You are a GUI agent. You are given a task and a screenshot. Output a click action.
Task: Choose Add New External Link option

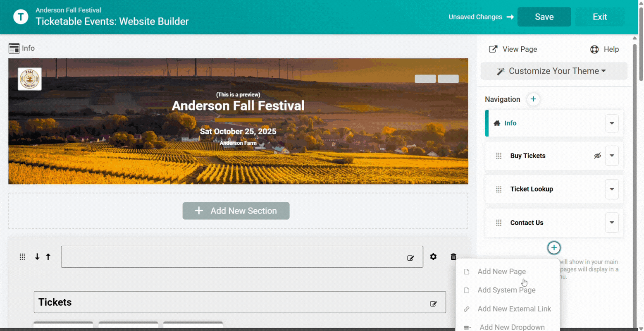[x=514, y=309]
